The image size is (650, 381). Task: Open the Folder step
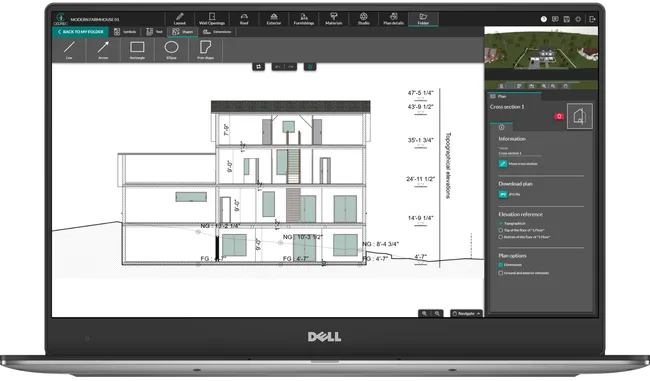point(423,19)
